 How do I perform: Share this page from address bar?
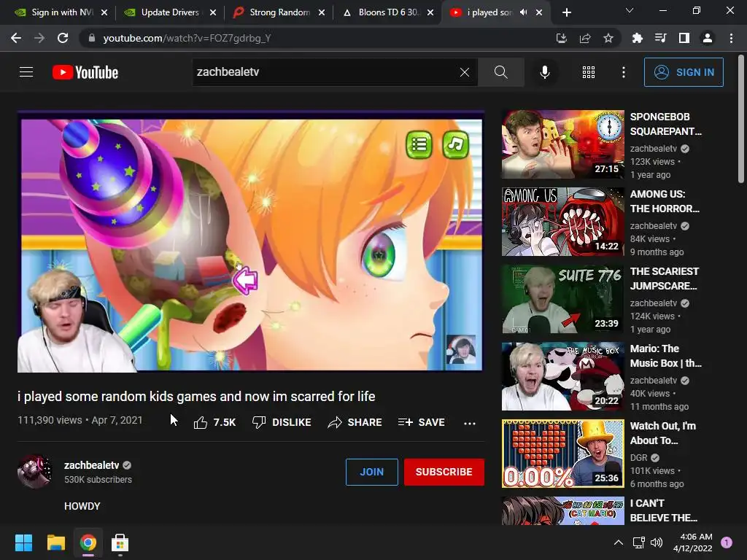(x=584, y=38)
